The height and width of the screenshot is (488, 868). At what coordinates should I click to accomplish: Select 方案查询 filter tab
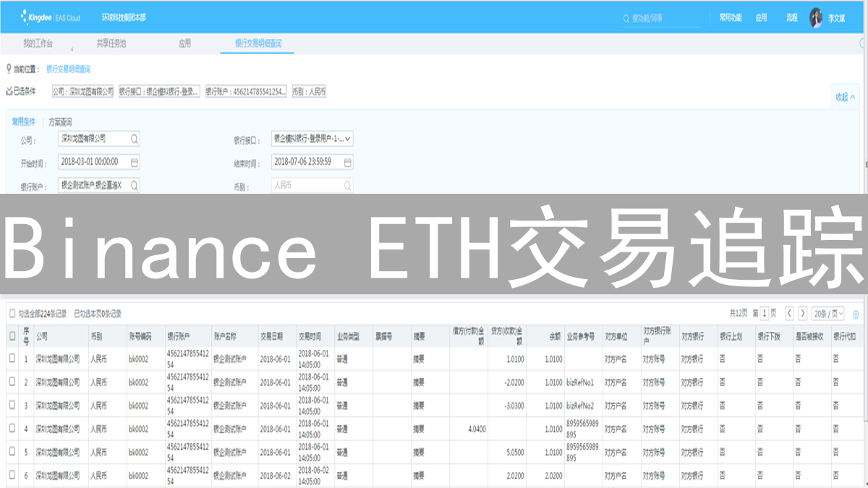pyautogui.click(x=60, y=121)
